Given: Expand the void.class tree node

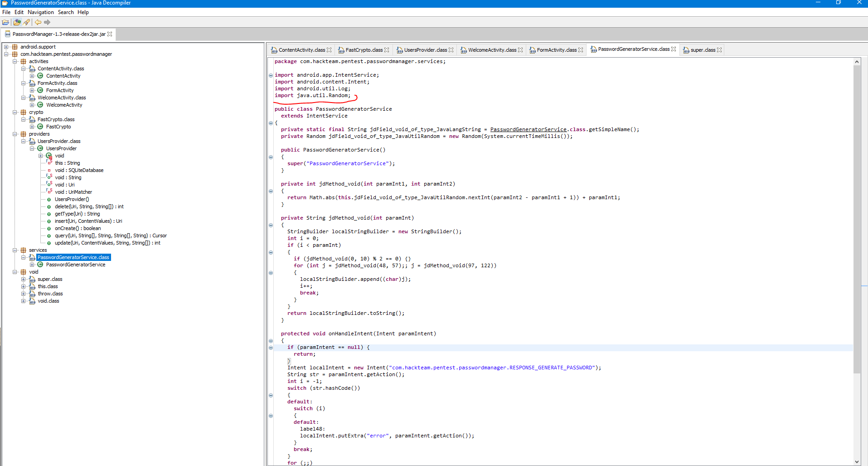Looking at the screenshot, I should (x=24, y=301).
